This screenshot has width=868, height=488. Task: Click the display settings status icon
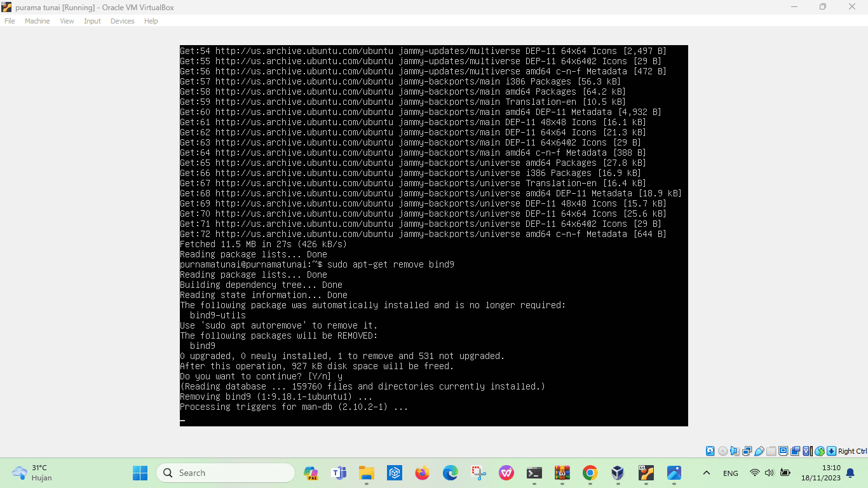783,451
